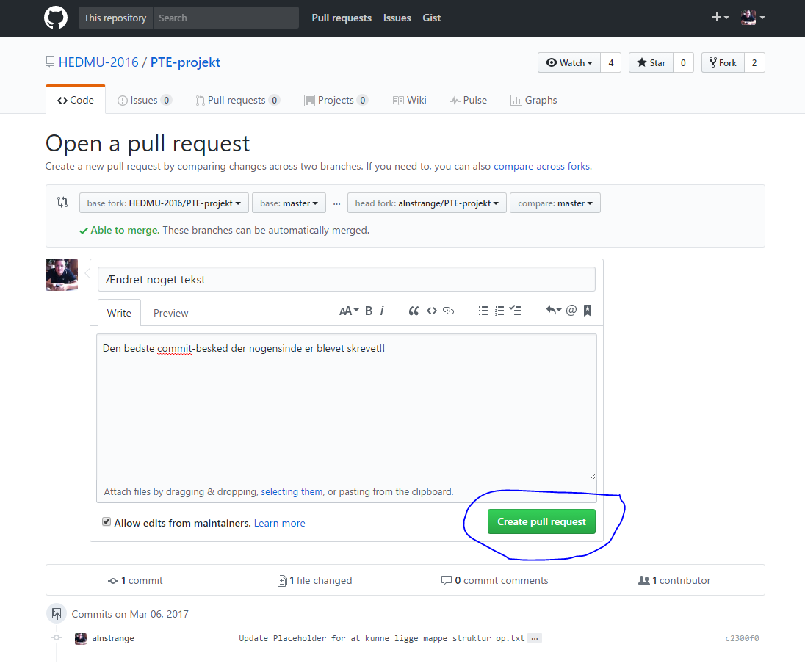Star the repository

[651, 62]
